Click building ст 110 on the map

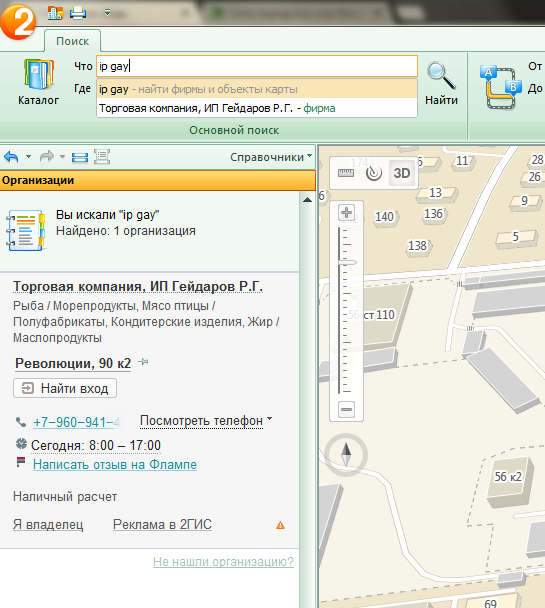379,315
